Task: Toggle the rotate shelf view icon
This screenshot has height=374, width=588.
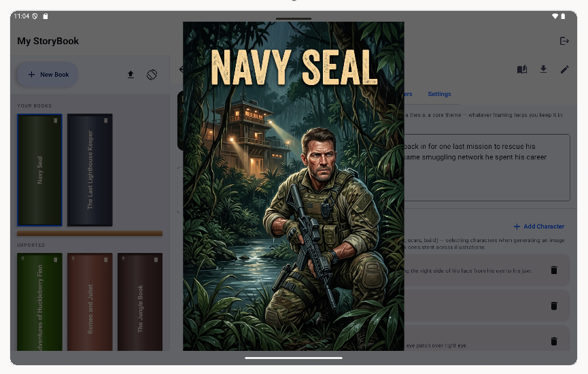Action: (x=152, y=75)
